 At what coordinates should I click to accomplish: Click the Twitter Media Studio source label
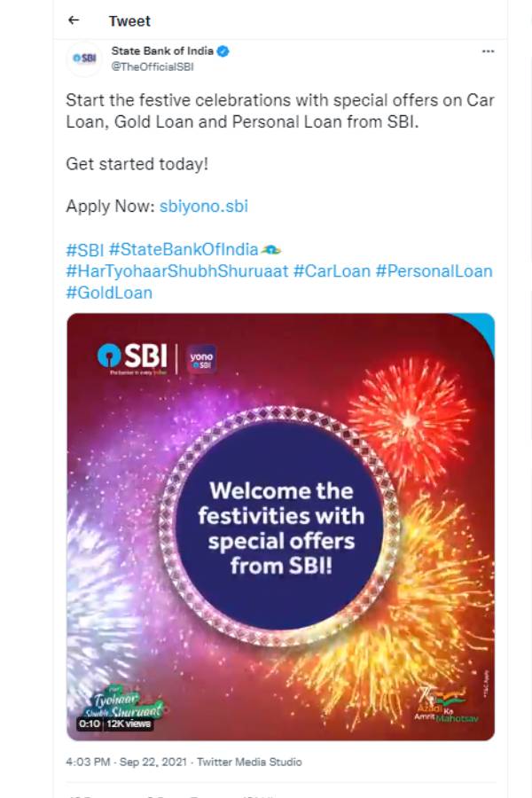(x=249, y=762)
